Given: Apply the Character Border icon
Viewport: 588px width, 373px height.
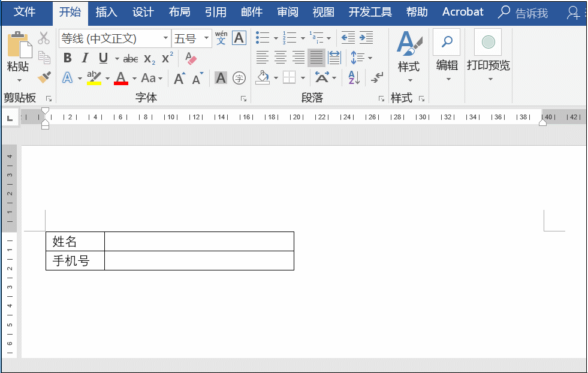Looking at the screenshot, I should 239,38.
